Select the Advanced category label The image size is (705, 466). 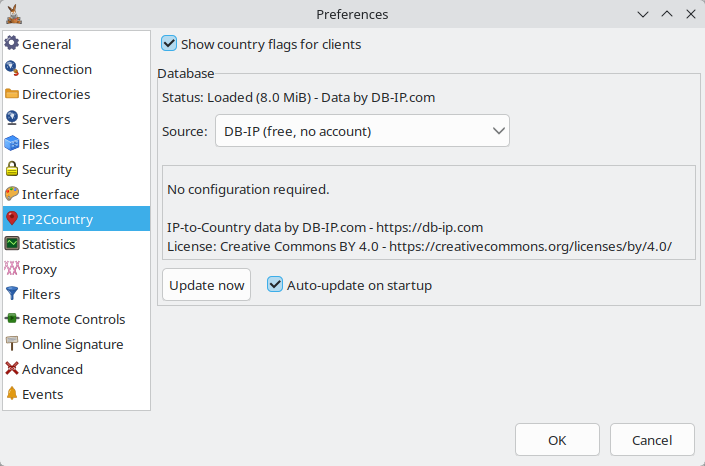coord(53,369)
